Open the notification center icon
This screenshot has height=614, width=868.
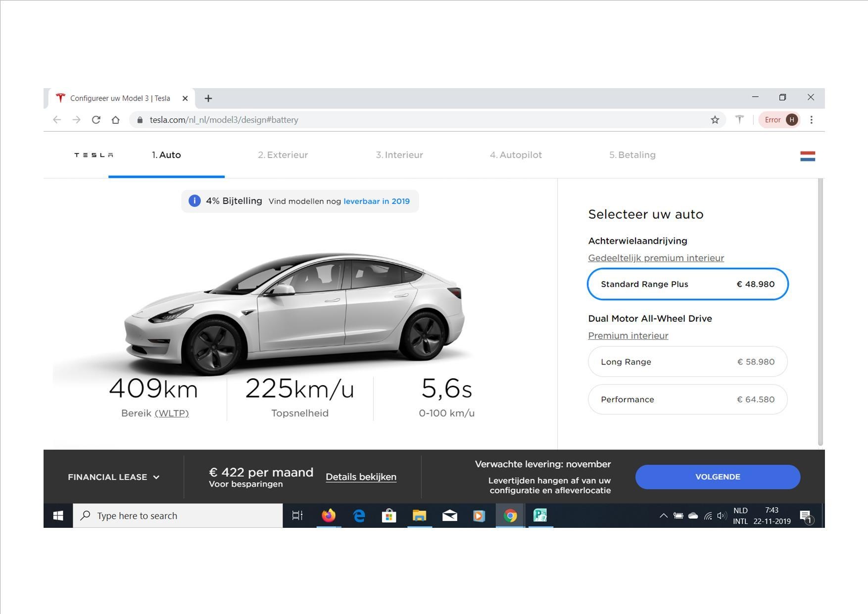point(806,516)
